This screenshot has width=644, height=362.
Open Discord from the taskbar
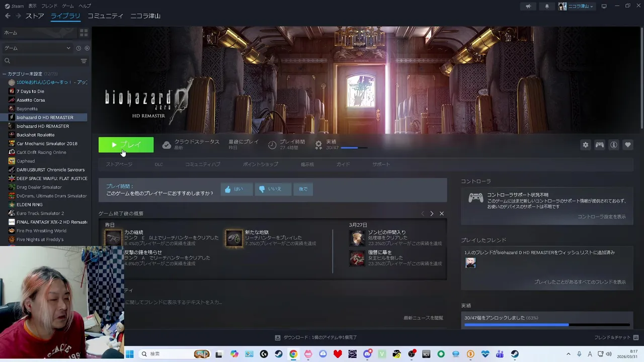coord(367,354)
